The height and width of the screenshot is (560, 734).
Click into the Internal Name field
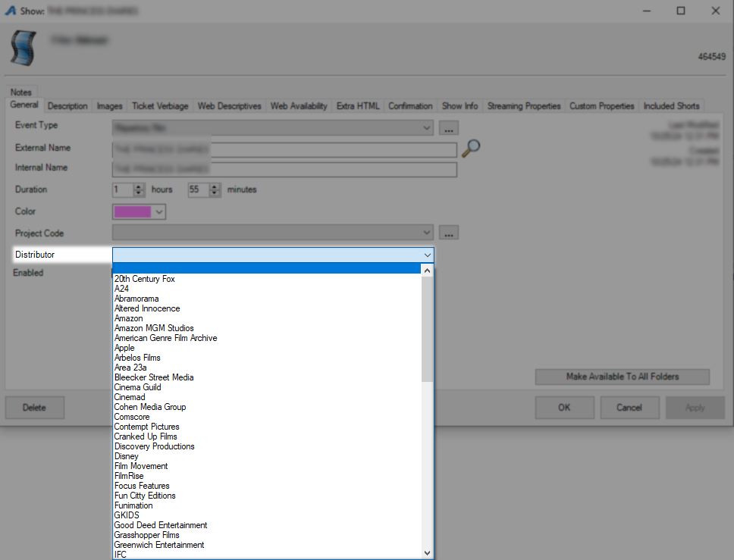click(x=284, y=169)
